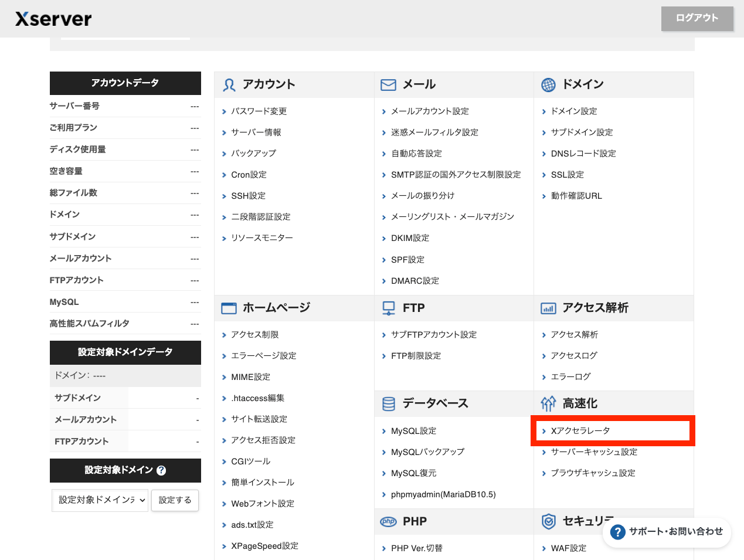Open アクセスログ link
Viewport: 744px width, 560px height.
pos(573,355)
